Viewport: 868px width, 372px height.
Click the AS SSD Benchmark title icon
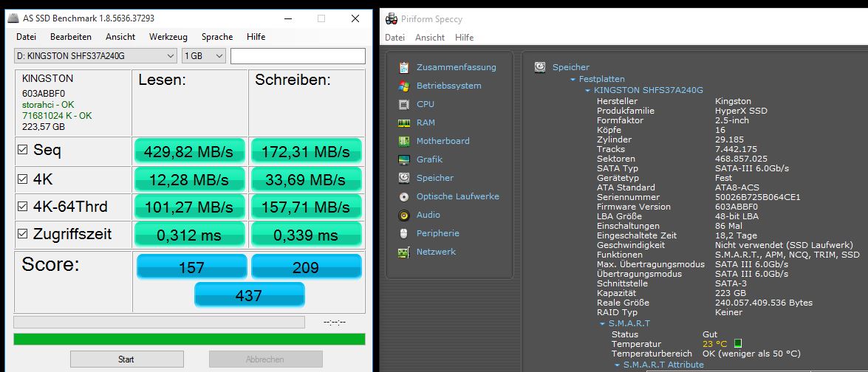coord(13,18)
